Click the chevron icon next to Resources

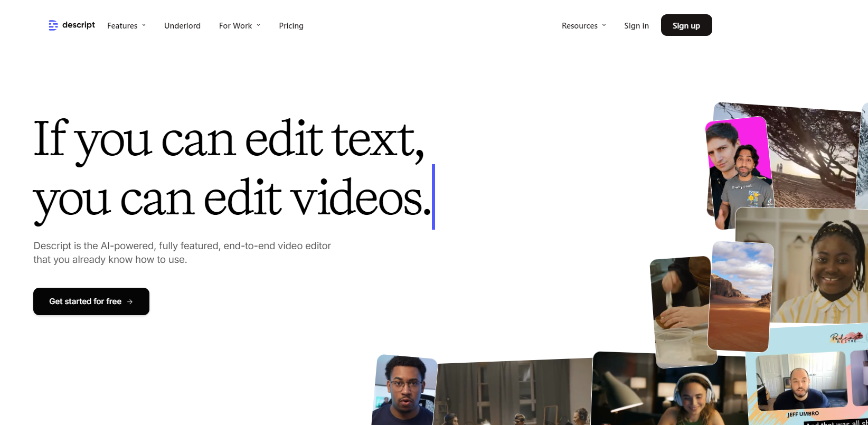(604, 25)
